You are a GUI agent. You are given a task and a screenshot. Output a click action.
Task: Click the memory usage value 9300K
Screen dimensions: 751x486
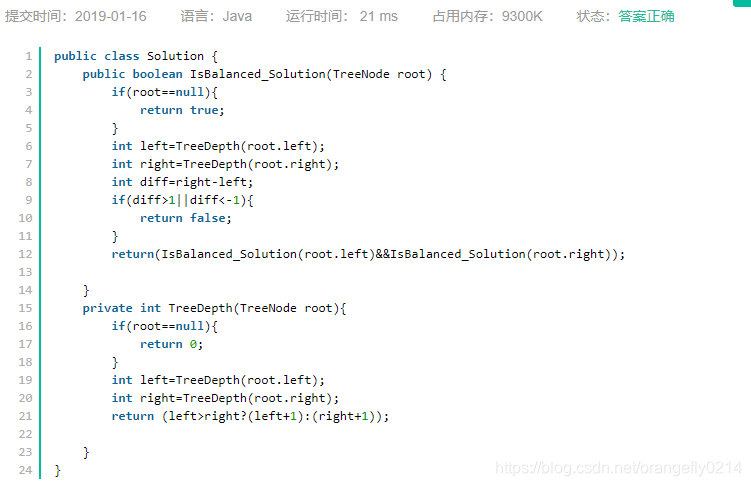[x=522, y=16]
